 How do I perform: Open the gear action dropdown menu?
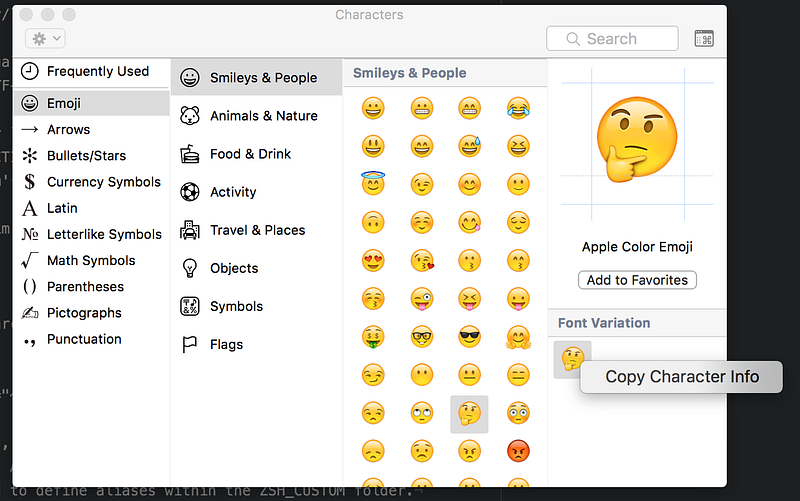pos(45,38)
